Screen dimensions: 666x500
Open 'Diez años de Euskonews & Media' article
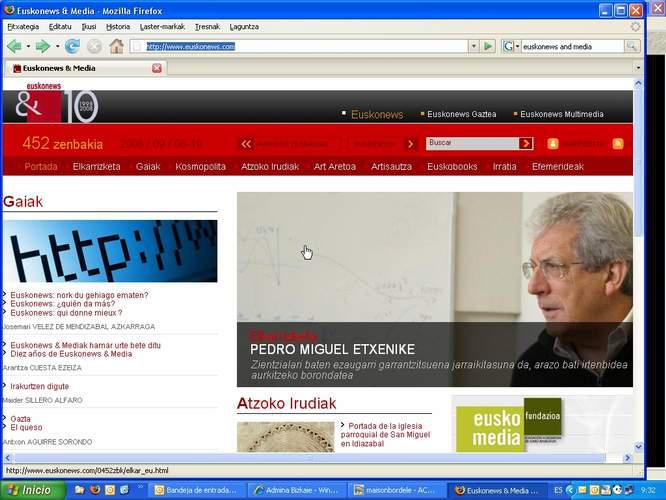(71, 354)
